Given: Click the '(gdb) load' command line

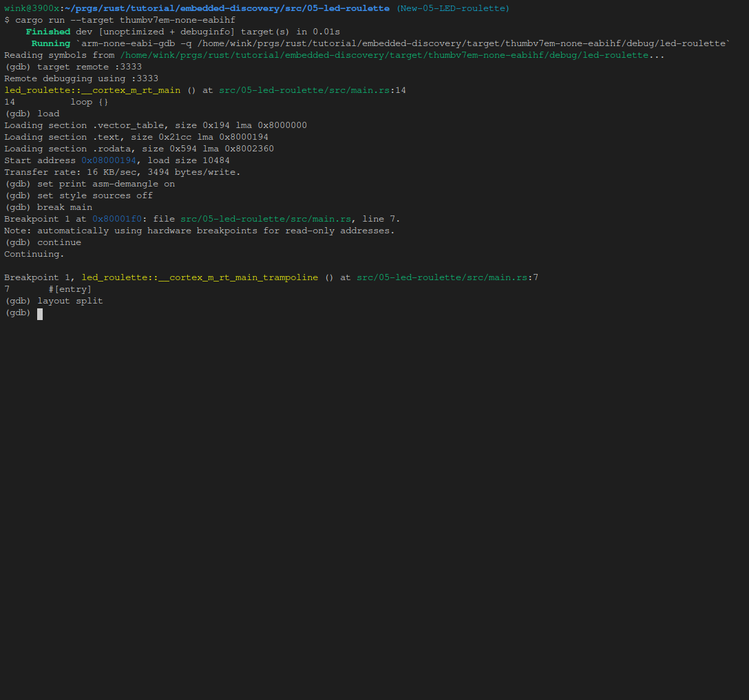Looking at the screenshot, I should (x=32, y=114).
